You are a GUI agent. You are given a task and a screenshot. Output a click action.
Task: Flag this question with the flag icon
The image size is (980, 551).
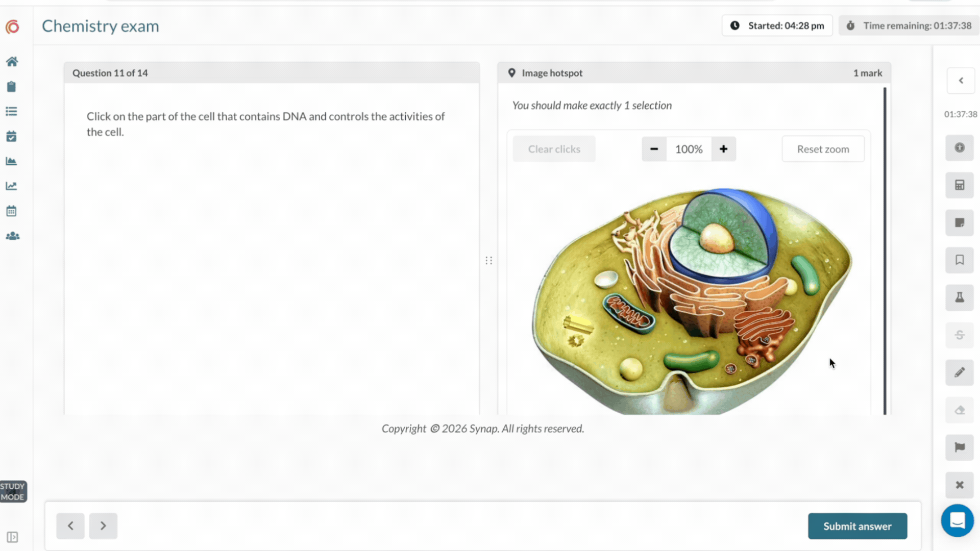pyautogui.click(x=960, y=447)
